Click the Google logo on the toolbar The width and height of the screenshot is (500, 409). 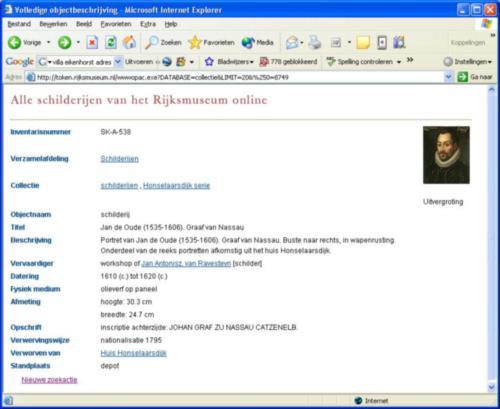click(x=20, y=62)
